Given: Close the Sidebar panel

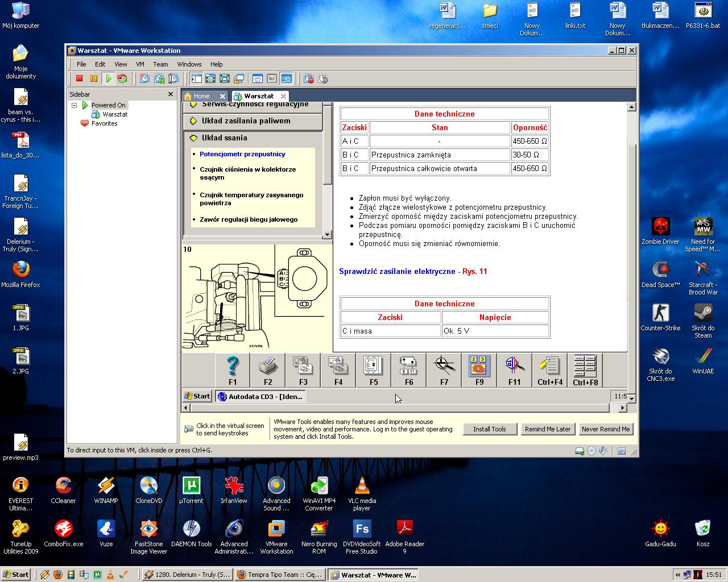Looking at the screenshot, I should tap(170, 94).
